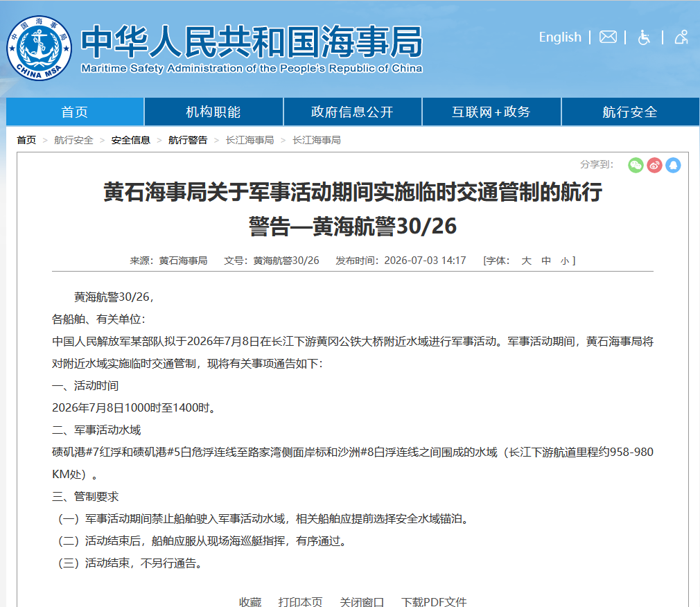Click document number 文号：黄海航警30/26
The height and width of the screenshot is (607, 700).
click(272, 261)
